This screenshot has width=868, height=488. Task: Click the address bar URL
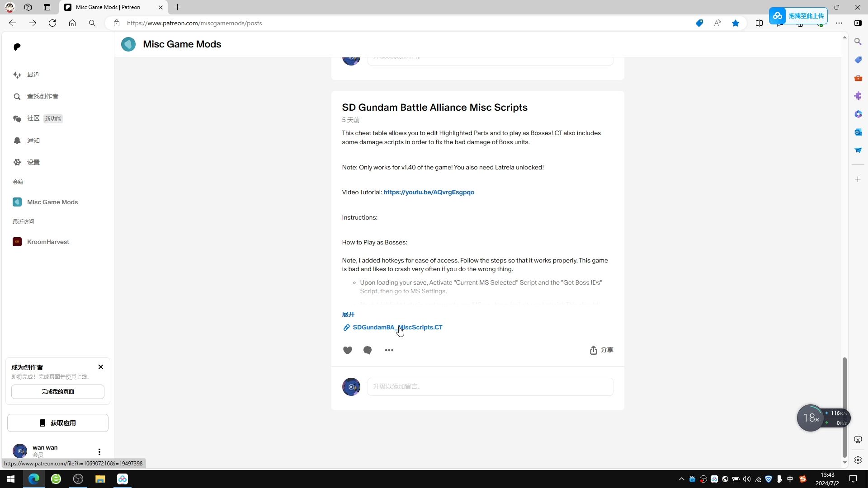coord(194,23)
